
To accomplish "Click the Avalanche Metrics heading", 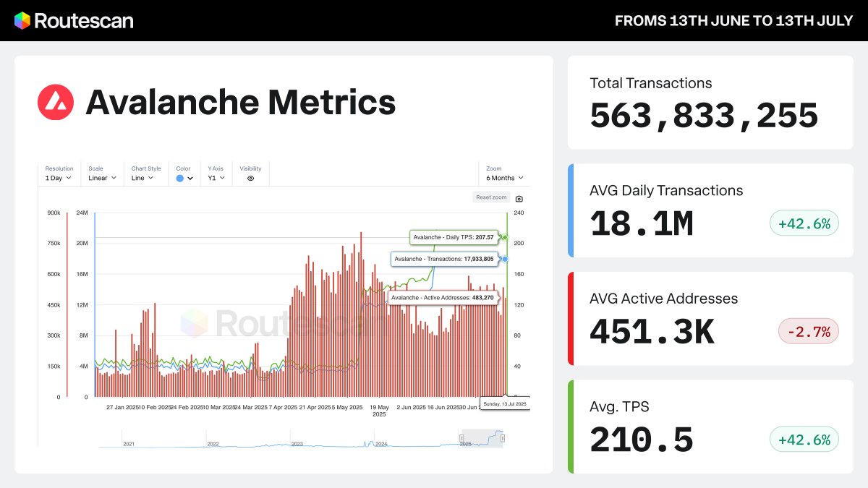I will pyautogui.click(x=241, y=102).
